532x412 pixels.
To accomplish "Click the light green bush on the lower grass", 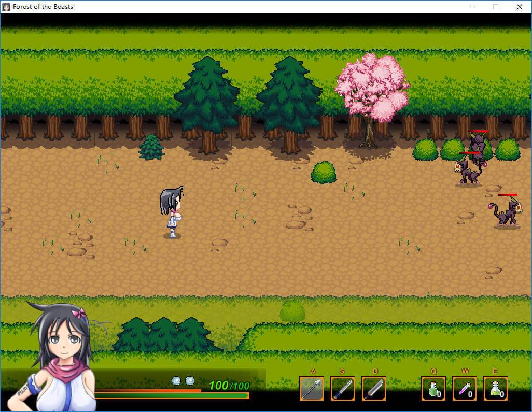I will point(292,311).
